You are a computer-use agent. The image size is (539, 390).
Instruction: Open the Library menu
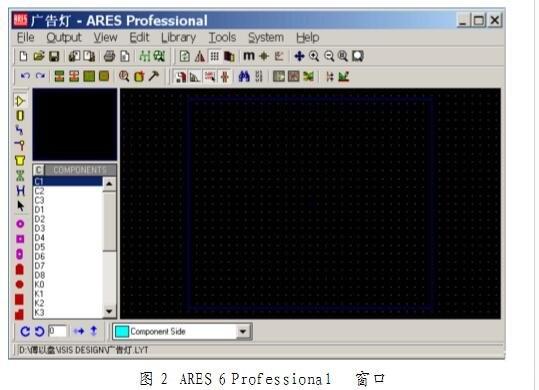point(178,37)
